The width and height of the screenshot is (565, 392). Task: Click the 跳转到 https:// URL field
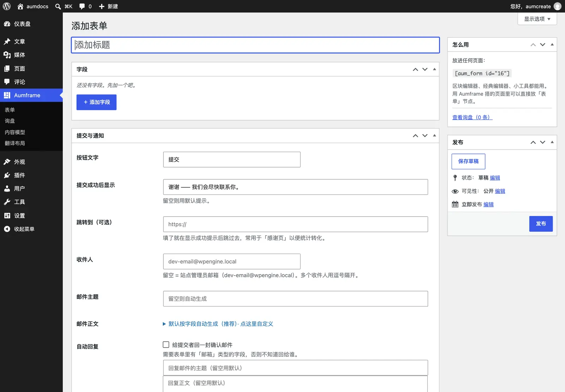tap(296, 224)
